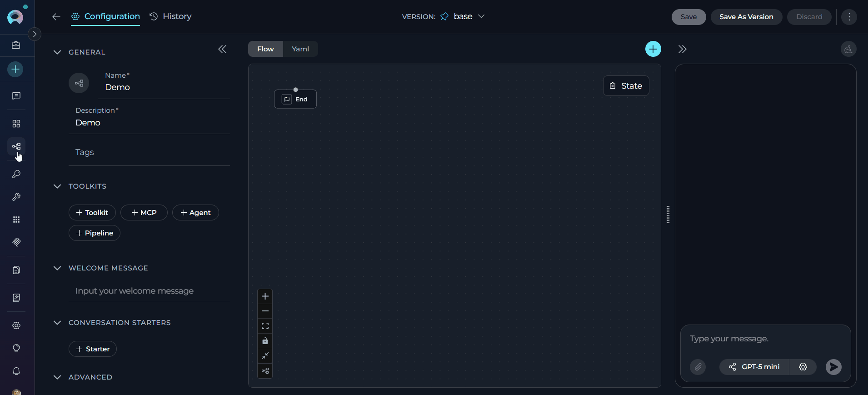
Task: Open the nine-dot grid apps icon in sidebar
Action: pyautogui.click(x=16, y=220)
